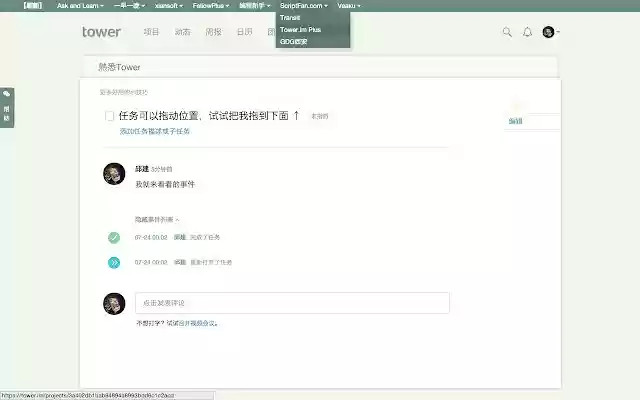This screenshot has height=400, width=640.
Task: Select Transit from the dropdown menu
Action: pyautogui.click(x=290, y=18)
